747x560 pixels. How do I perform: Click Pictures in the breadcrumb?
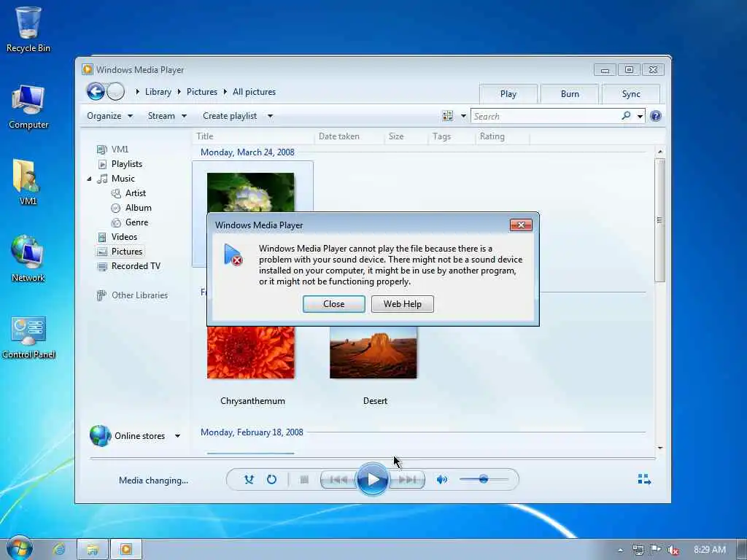click(201, 92)
